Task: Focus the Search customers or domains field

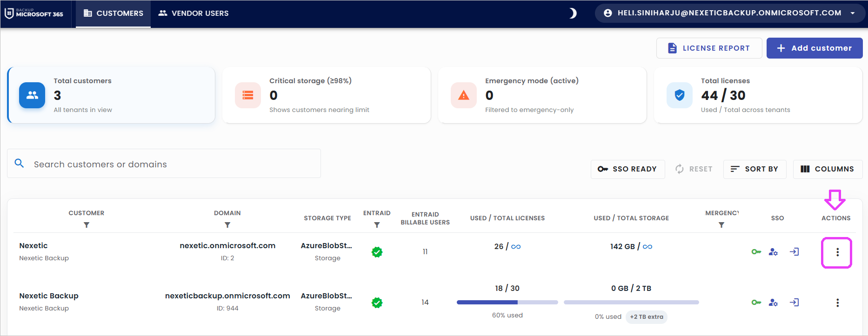Action: [x=164, y=164]
